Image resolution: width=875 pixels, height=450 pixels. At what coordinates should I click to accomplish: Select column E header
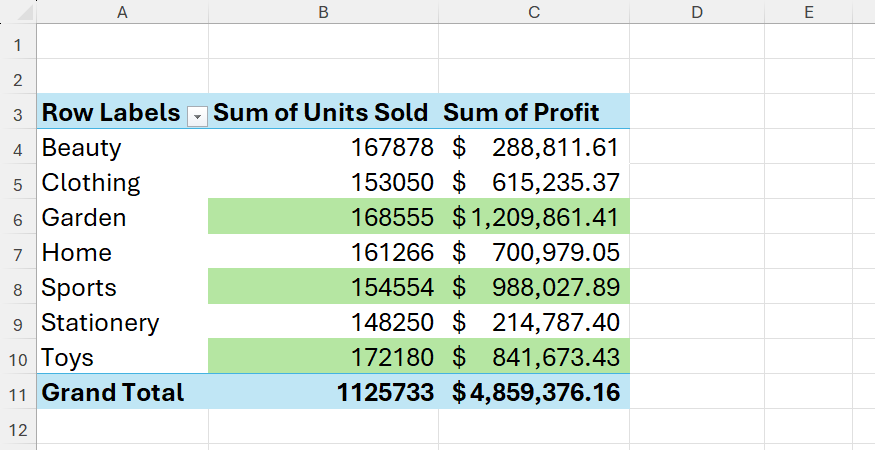point(809,12)
